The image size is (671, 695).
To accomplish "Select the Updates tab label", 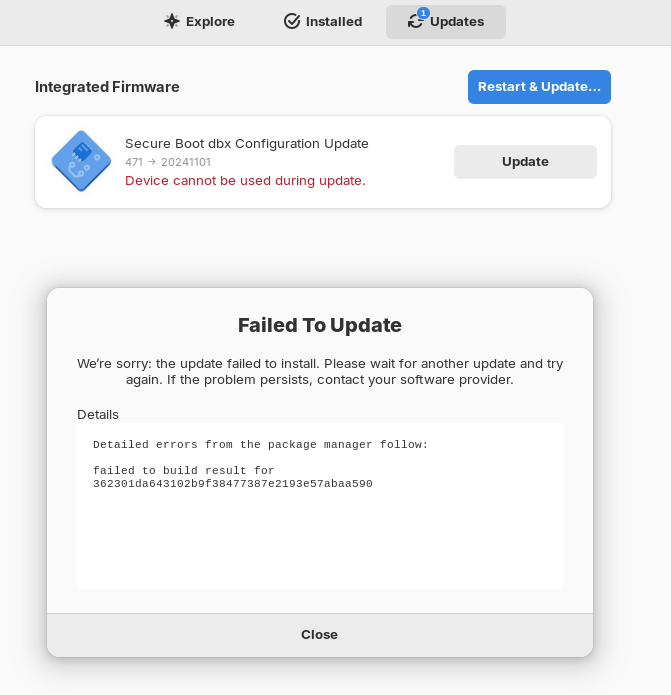I will click(457, 21).
